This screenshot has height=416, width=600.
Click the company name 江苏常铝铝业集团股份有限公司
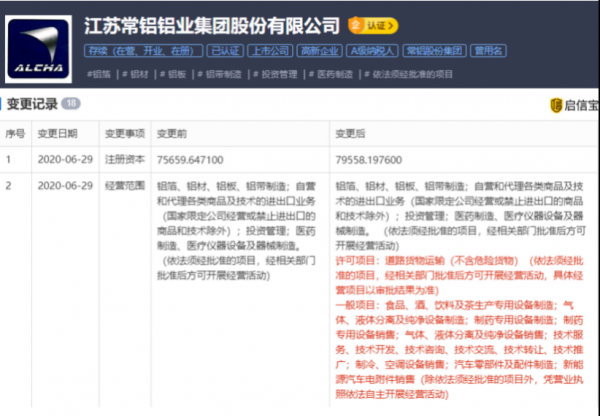pyautogui.click(x=212, y=26)
